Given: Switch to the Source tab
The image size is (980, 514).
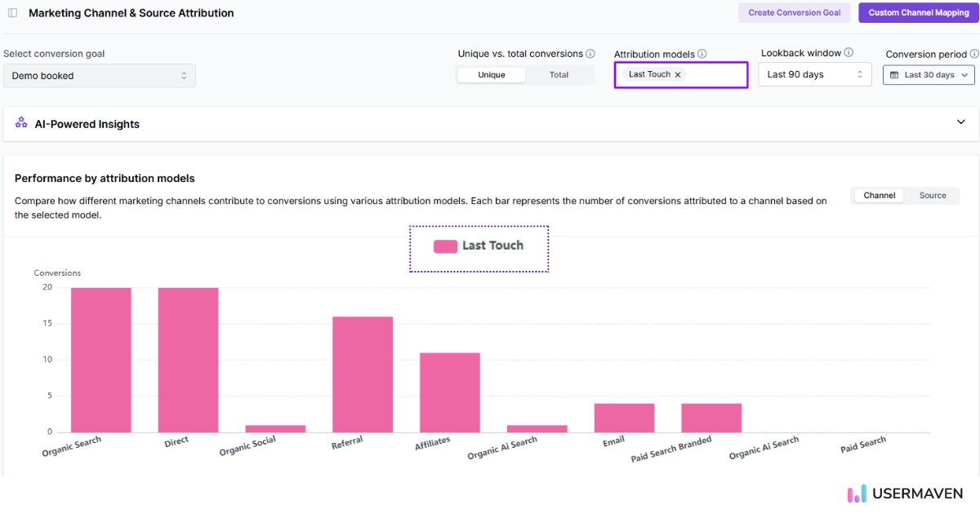Looking at the screenshot, I should (x=931, y=195).
